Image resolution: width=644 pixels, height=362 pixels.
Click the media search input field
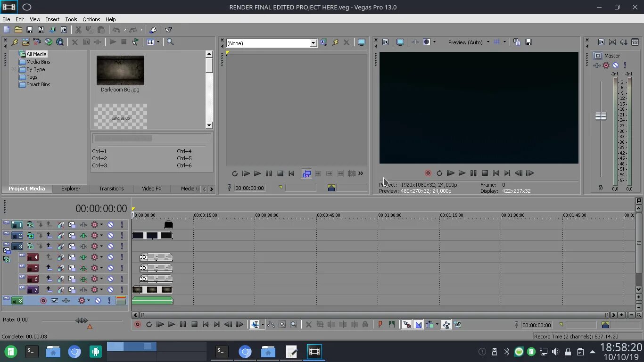151,138
